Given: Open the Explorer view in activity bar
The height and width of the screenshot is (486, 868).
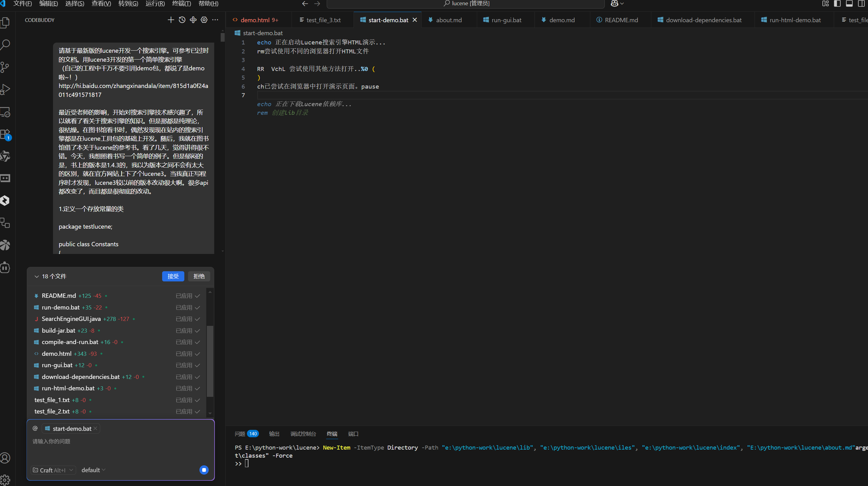Looking at the screenshot, I should [x=5, y=23].
